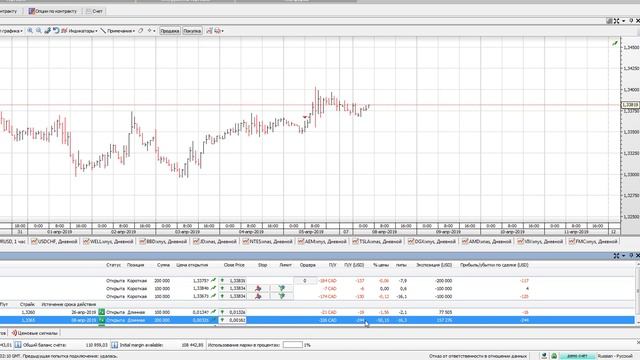Click the stop order icon in the 1,33671 row
Viewport: 640px width, 360px height.
(258, 296)
